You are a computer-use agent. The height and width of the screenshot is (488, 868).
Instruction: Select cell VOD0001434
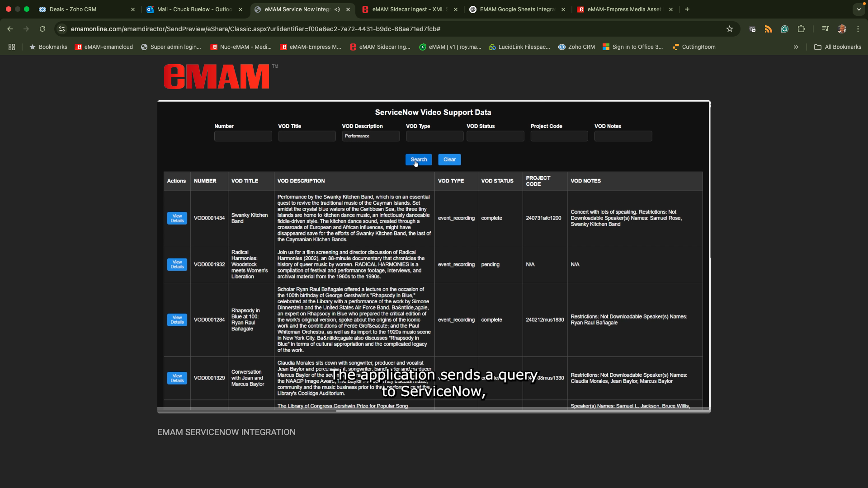click(x=209, y=218)
